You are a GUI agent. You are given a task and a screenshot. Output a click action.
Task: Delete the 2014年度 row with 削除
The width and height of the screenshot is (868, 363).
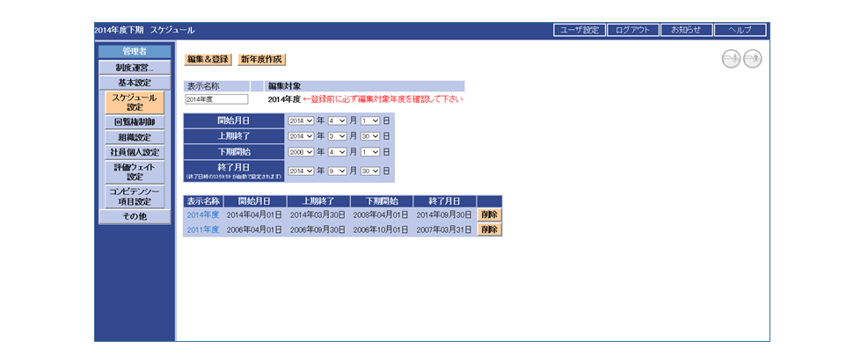tap(489, 214)
